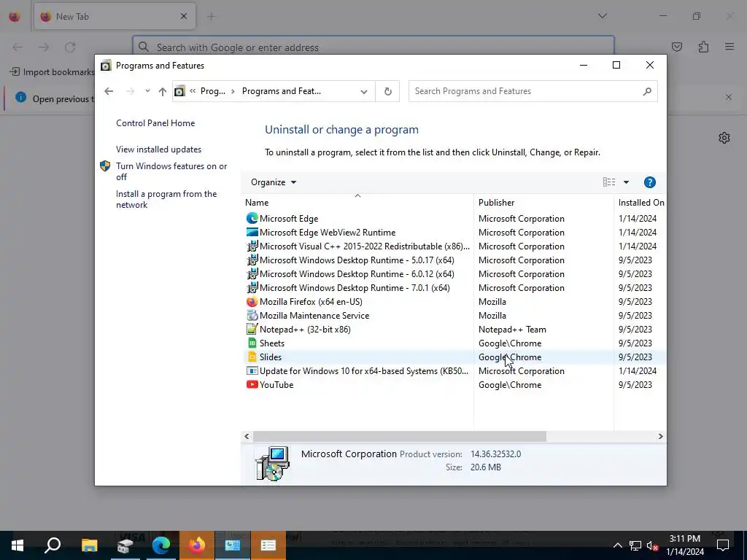Select the YouTube program entry
Screen dimensions: 747x560
click(453, 384)
